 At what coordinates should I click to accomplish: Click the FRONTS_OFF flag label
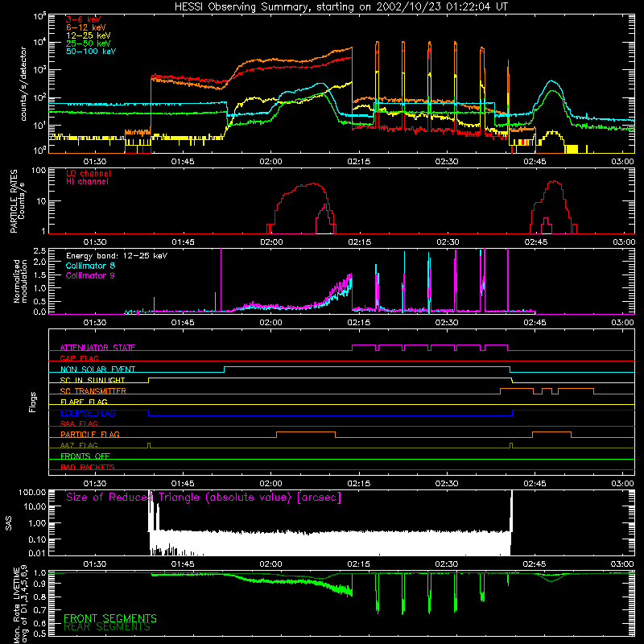tap(85, 456)
